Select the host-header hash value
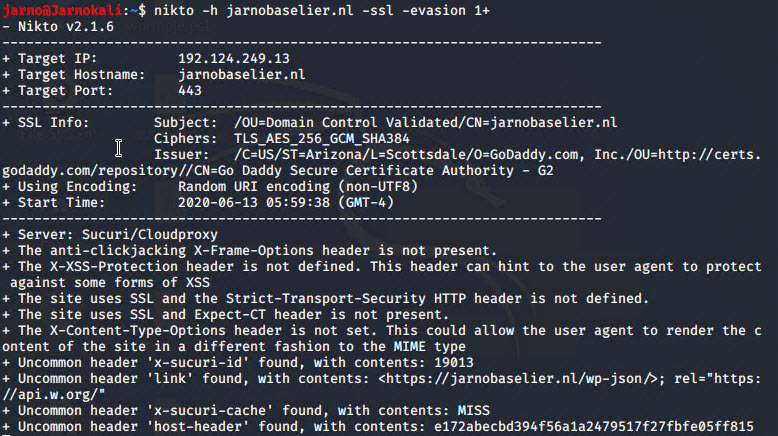This screenshot has width=778, height=436. 594,427
